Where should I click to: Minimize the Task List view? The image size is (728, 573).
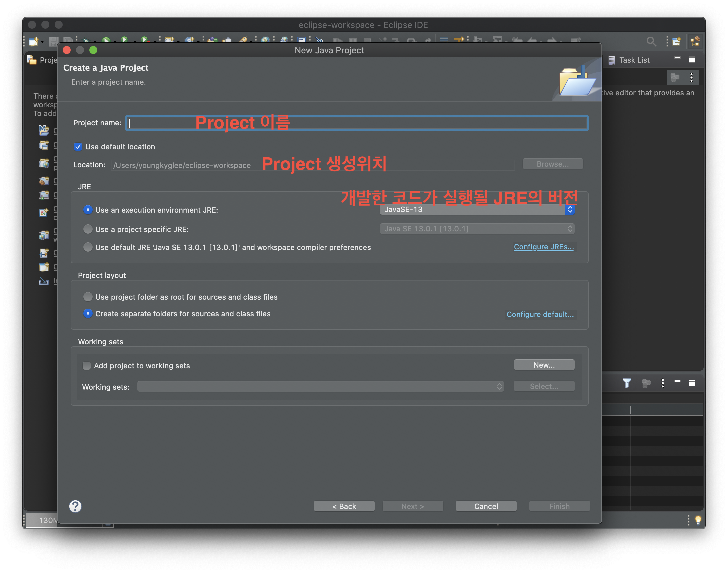[x=677, y=58]
